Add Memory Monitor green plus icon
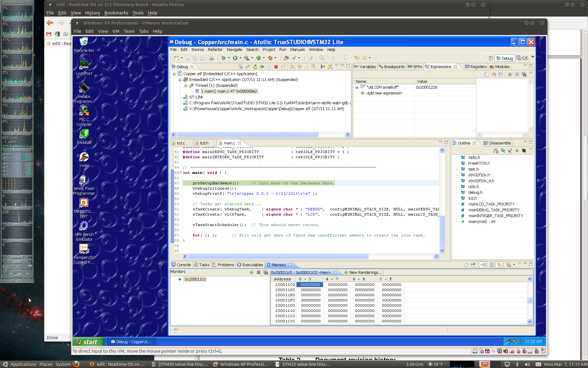This screenshot has height=368, width=588. click(251, 272)
